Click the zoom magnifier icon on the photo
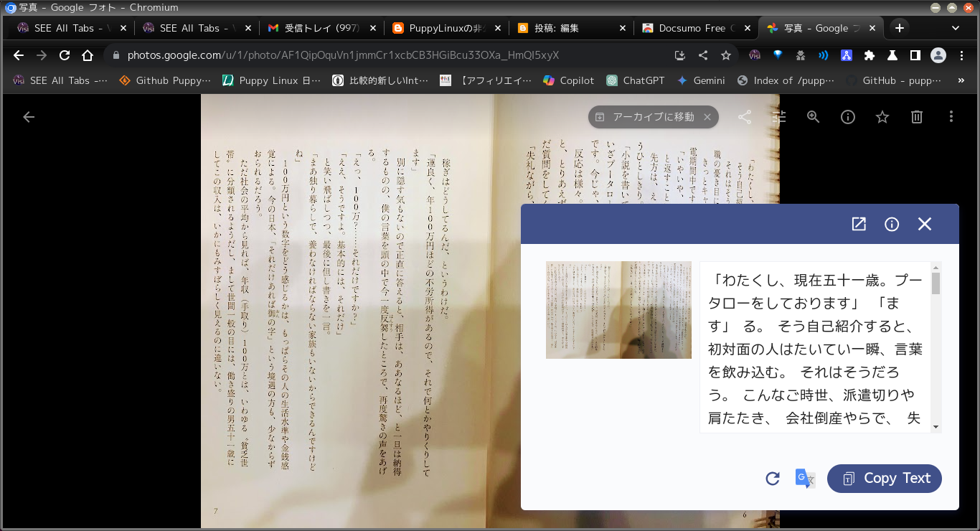 point(814,117)
